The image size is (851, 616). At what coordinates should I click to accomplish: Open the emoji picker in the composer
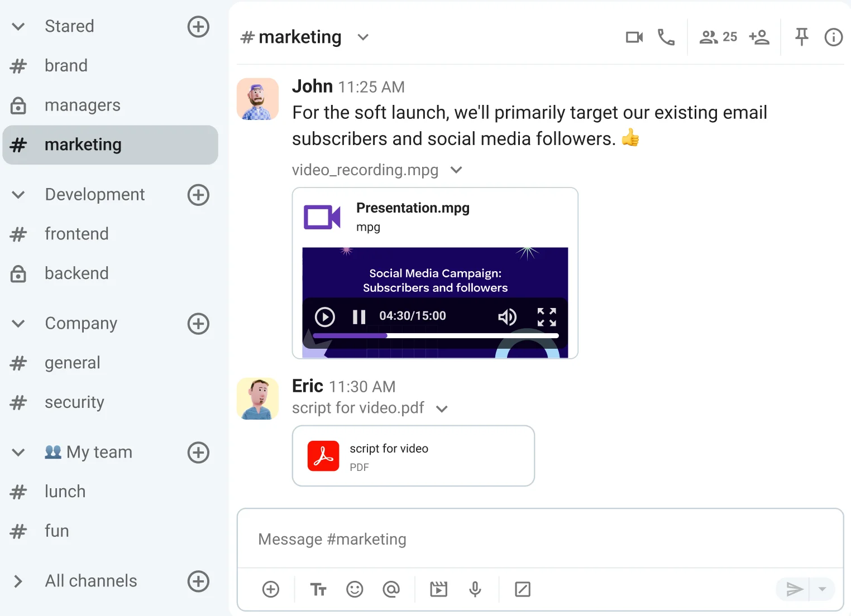[x=355, y=589]
